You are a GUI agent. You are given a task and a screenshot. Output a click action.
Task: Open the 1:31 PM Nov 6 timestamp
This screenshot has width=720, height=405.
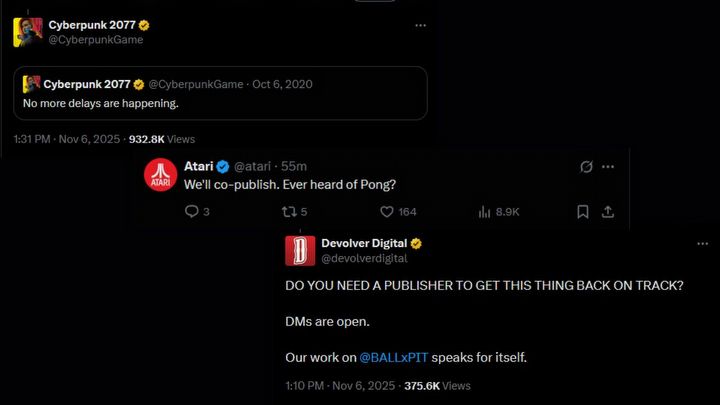(x=67, y=139)
